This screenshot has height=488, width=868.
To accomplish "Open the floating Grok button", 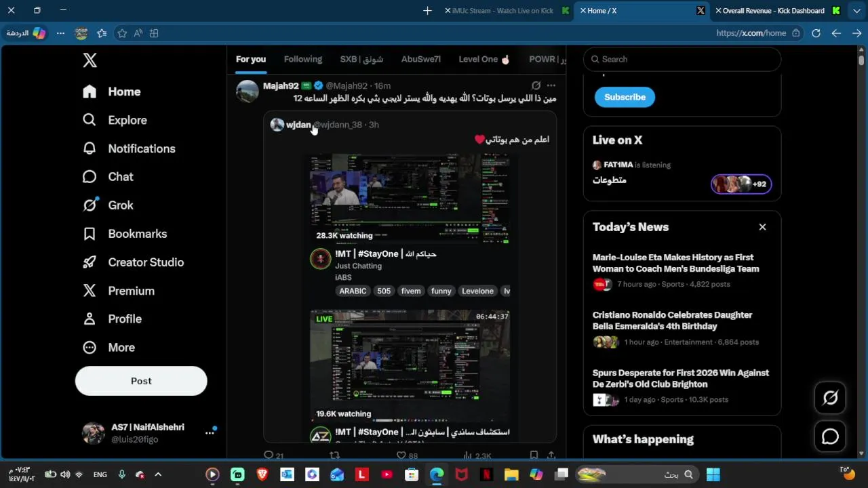I will tap(830, 398).
